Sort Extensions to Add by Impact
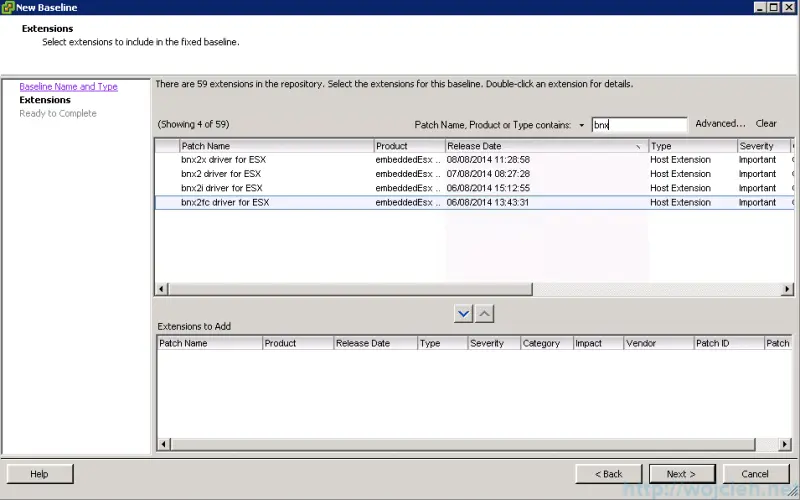The height and width of the screenshot is (500, 800). pyautogui.click(x=598, y=343)
